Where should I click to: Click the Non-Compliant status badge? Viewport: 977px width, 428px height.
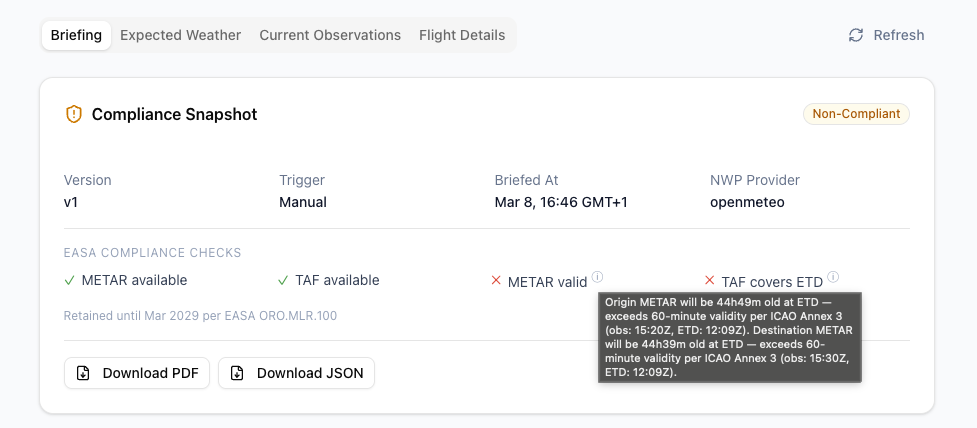click(856, 114)
